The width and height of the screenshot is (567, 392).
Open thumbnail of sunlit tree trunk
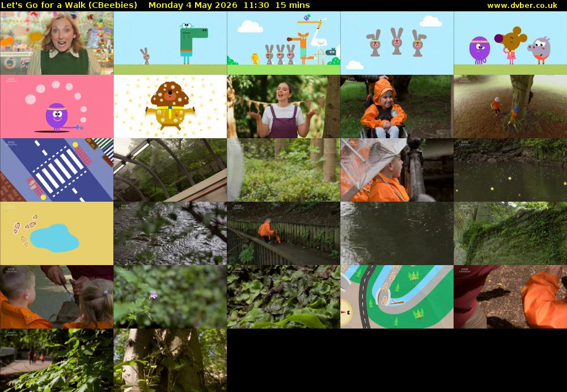[170, 360]
